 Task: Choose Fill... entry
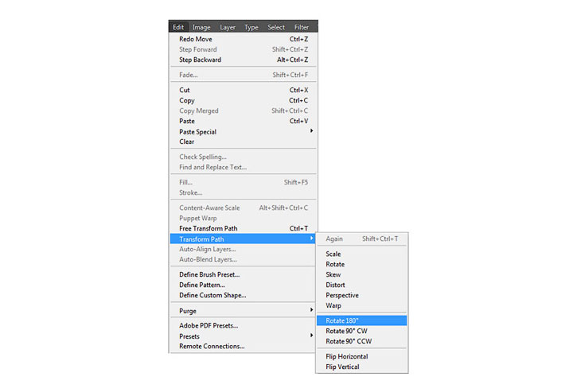(x=244, y=182)
